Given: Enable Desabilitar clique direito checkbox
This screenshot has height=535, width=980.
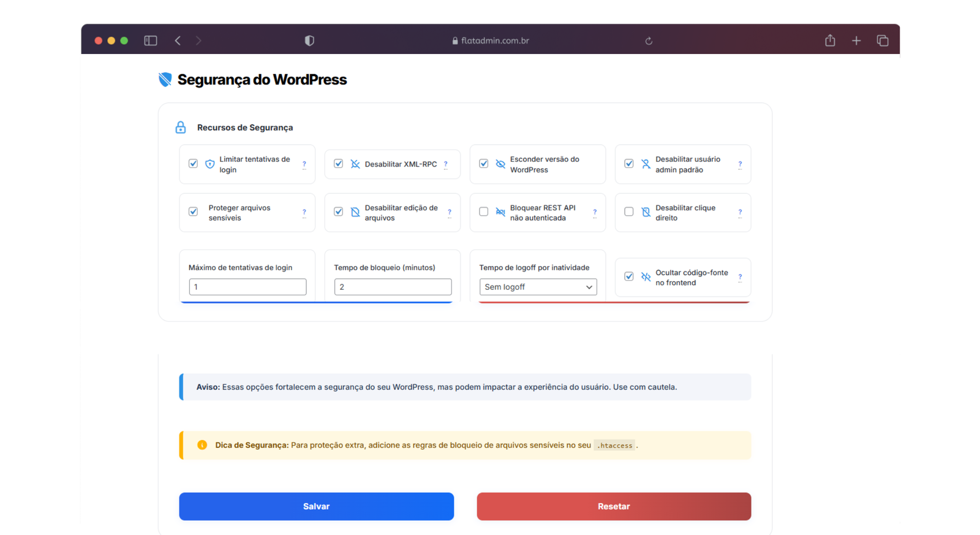Looking at the screenshot, I should pyautogui.click(x=628, y=211).
